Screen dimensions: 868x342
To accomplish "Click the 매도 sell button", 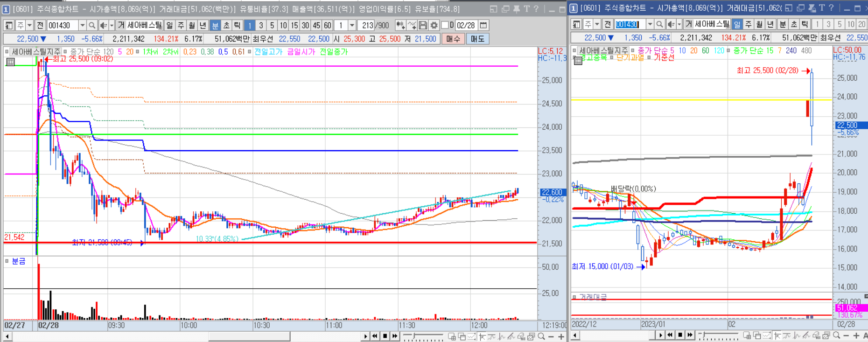I will click(477, 39).
